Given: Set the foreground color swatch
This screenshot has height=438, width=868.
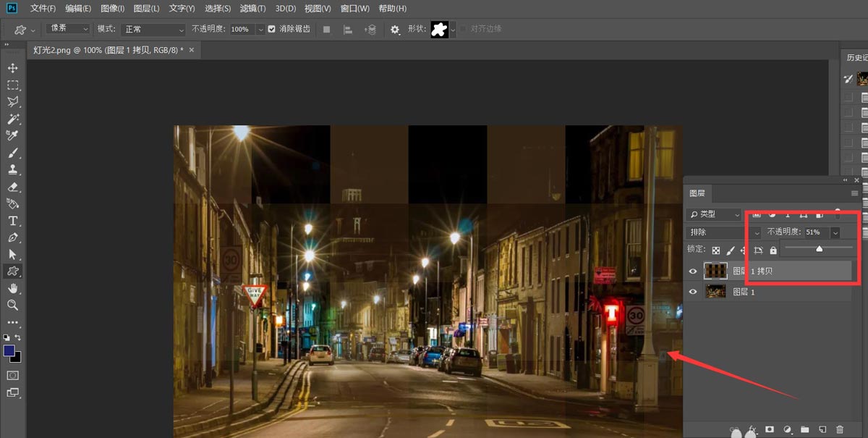Looking at the screenshot, I should pos(9,350).
